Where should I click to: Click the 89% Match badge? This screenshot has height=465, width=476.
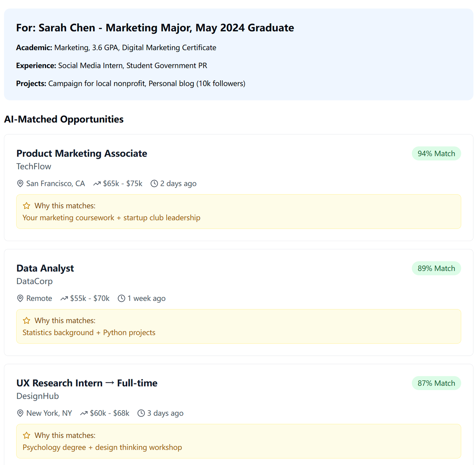tap(436, 268)
